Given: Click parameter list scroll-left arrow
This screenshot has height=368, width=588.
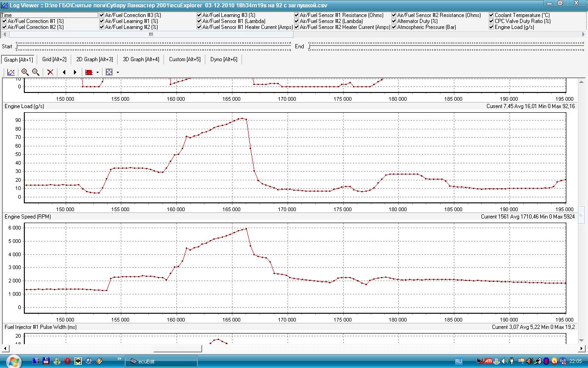Looking at the screenshot, I should pyautogui.click(x=5, y=34).
